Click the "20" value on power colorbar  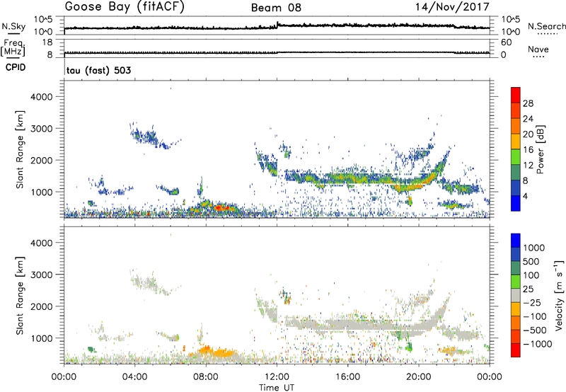tap(528, 134)
